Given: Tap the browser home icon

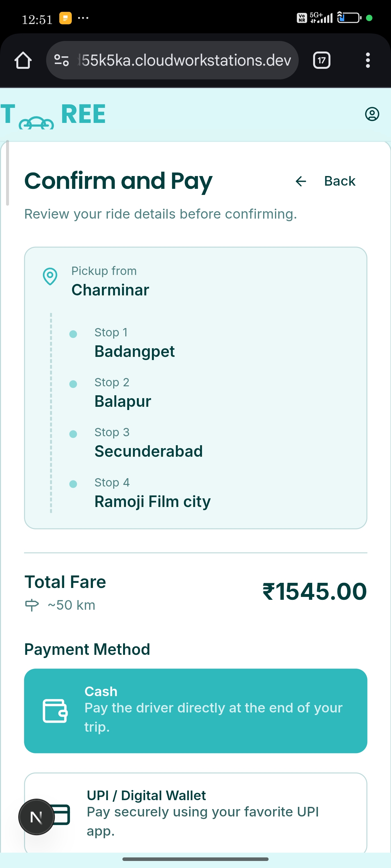Looking at the screenshot, I should point(23,60).
